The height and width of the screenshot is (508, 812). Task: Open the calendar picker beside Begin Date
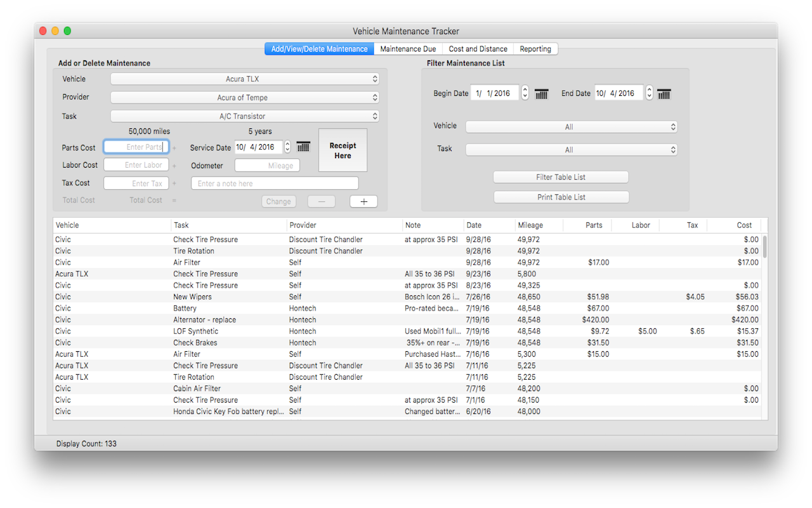pyautogui.click(x=540, y=93)
